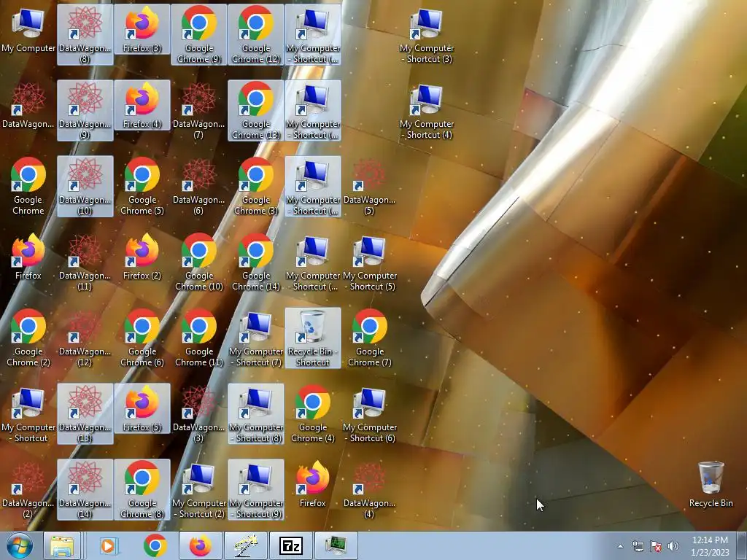The width and height of the screenshot is (747, 560).
Task: Select the Google Chrome (8) icon
Action: [142, 489]
